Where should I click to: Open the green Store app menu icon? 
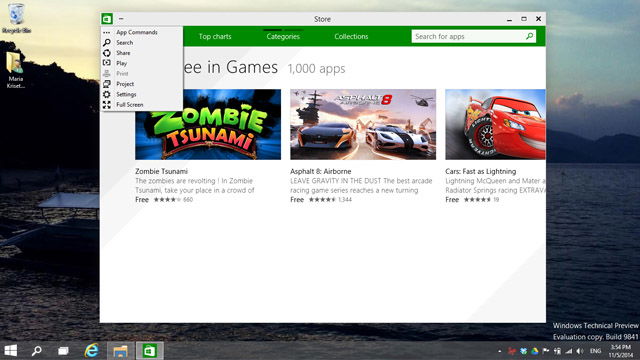coord(107,19)
